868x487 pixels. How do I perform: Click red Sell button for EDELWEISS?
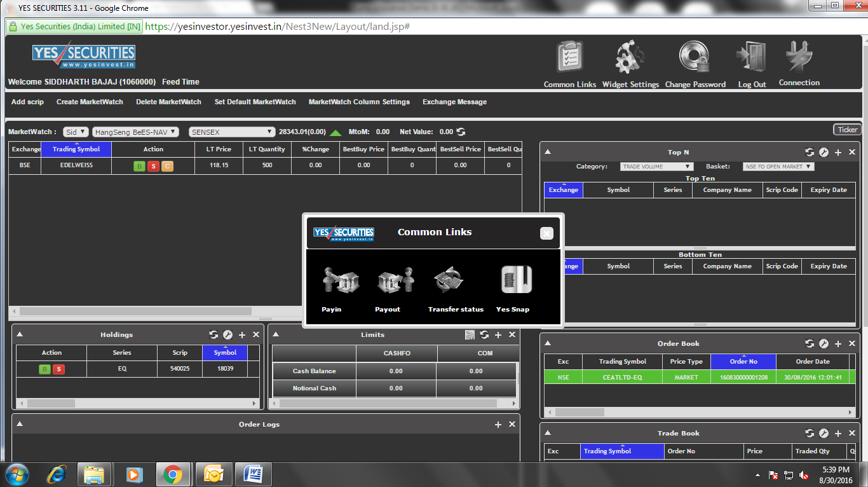(153, 167)
